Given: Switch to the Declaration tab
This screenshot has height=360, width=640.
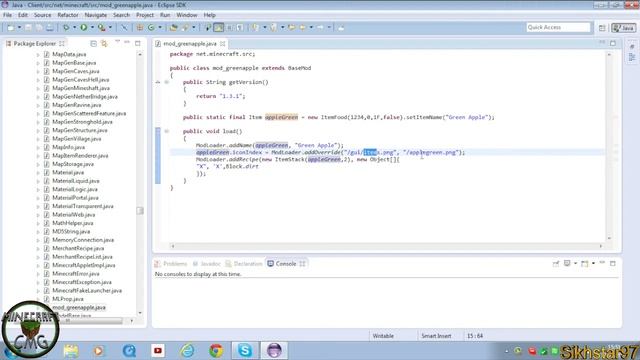Looking at the screenshot, I should click(244, 264).
